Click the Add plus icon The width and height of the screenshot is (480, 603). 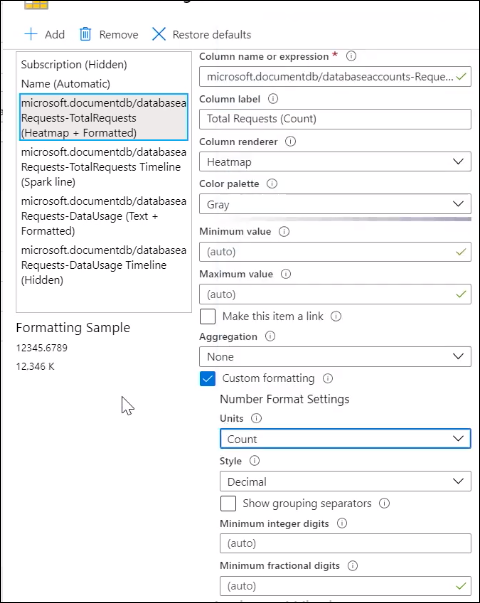click(x=31, y=34)
